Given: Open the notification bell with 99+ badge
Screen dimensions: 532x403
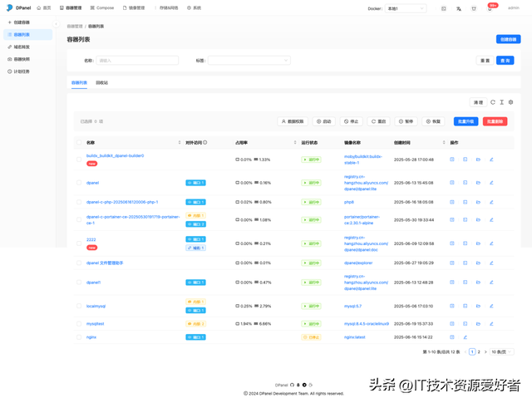Looking at the screenshot, I should (490, 8).
